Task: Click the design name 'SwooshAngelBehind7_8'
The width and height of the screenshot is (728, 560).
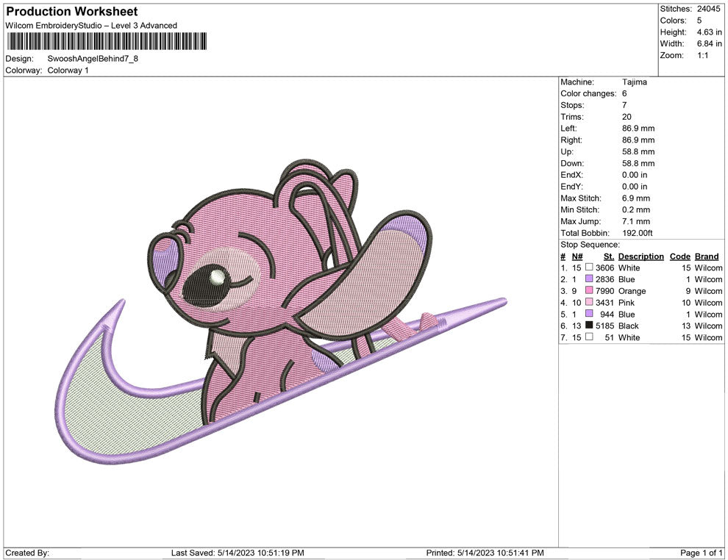Action: [x=93, y=59]
